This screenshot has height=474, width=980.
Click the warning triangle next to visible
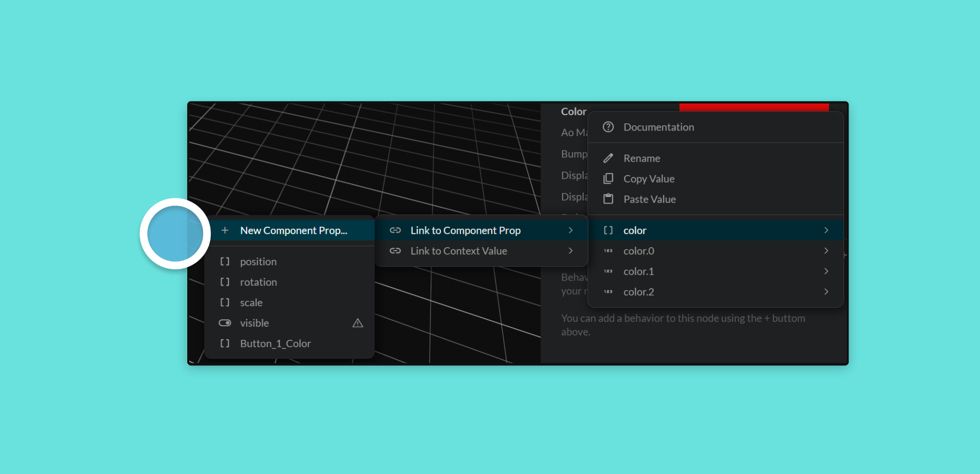click(358, 323)
